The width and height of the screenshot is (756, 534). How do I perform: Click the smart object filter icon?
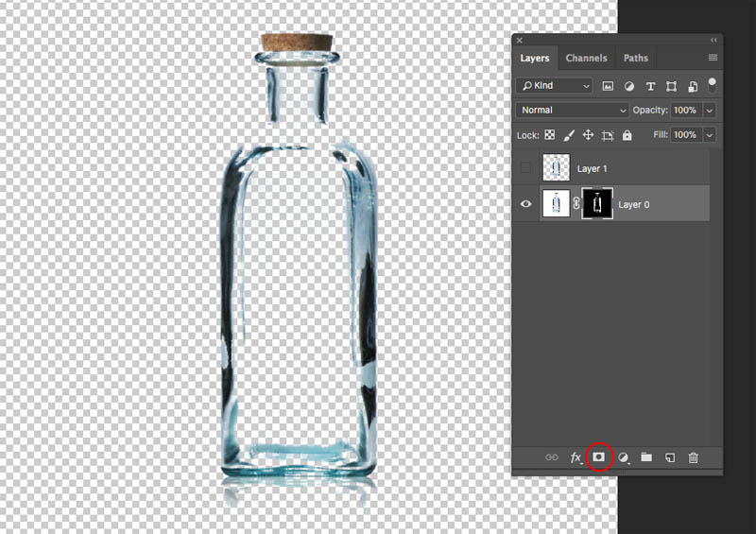coord(693,86)
